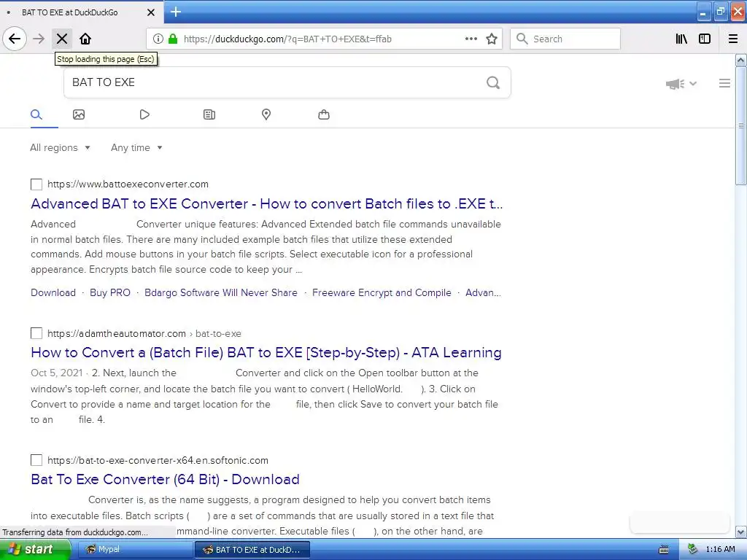Stop loading the page with X button
This screenshot has height=560, width=747.
(62, 39)
